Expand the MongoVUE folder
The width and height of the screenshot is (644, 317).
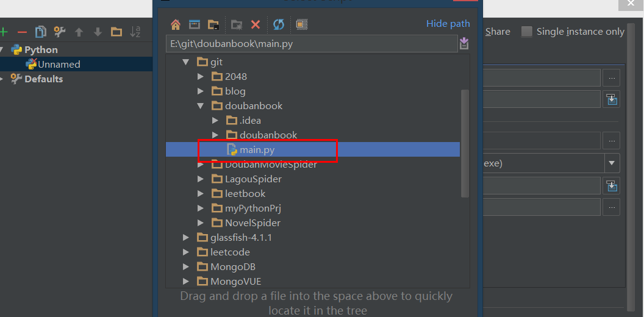[185, 282]
